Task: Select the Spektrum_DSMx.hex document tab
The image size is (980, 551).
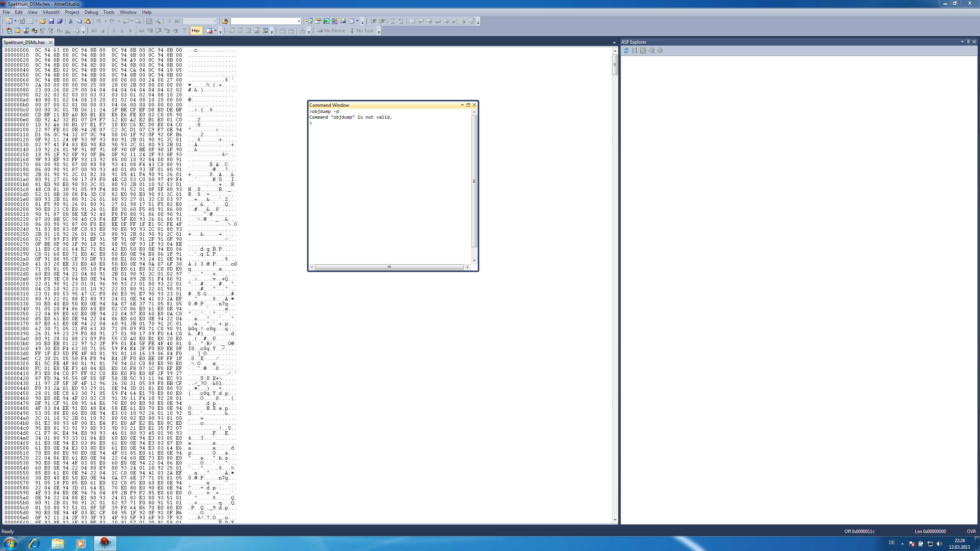Action: 24,42
